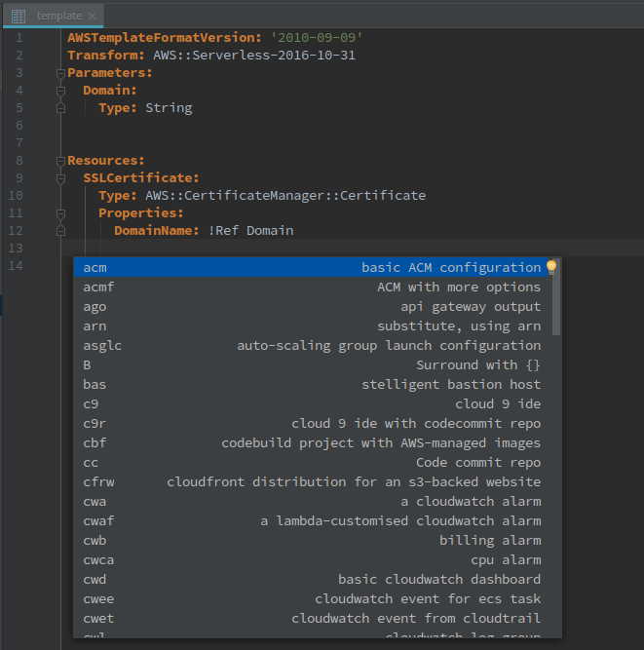Click the Properties key text
The height and width of the screenshot is (650, 644).
pos(141,213)
